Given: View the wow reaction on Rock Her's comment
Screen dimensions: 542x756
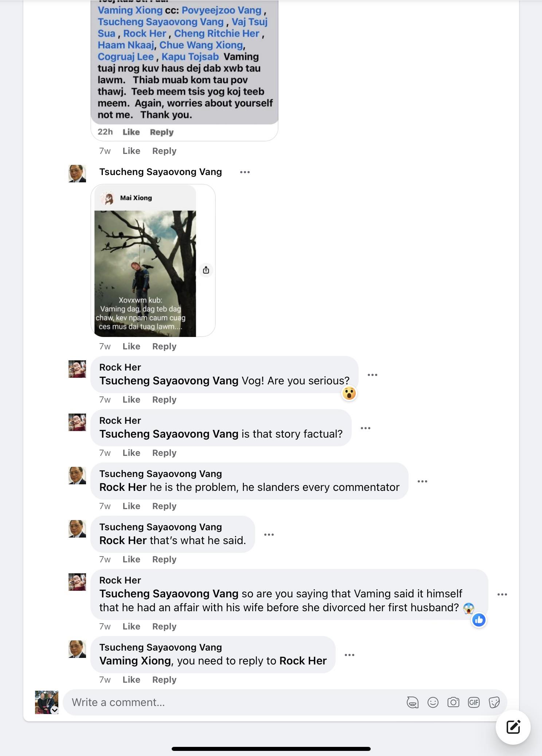Looking at the screenshot, I should (x=349, y=393).
